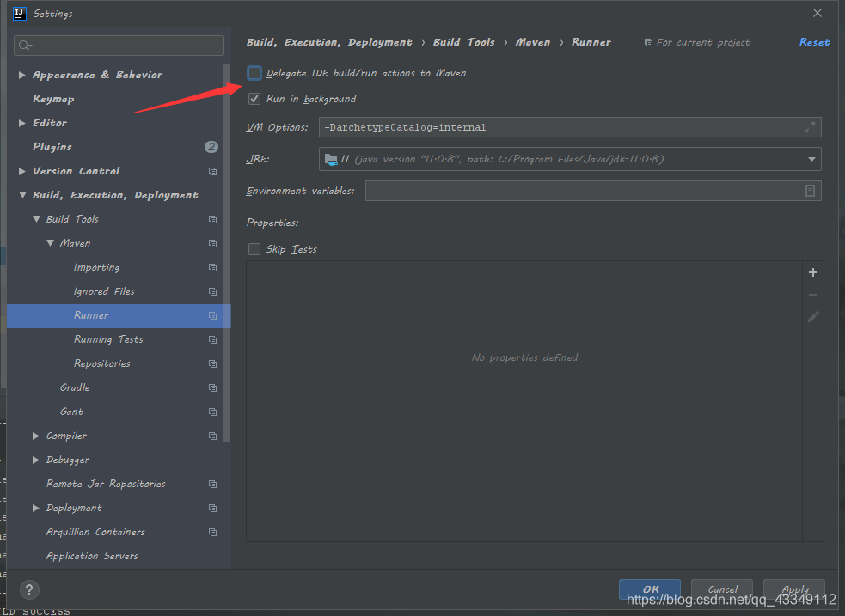Click the project-level icon beside Maven
This screenshot has width=845, height=616.
pyautogui.click(x=213, y=243)
